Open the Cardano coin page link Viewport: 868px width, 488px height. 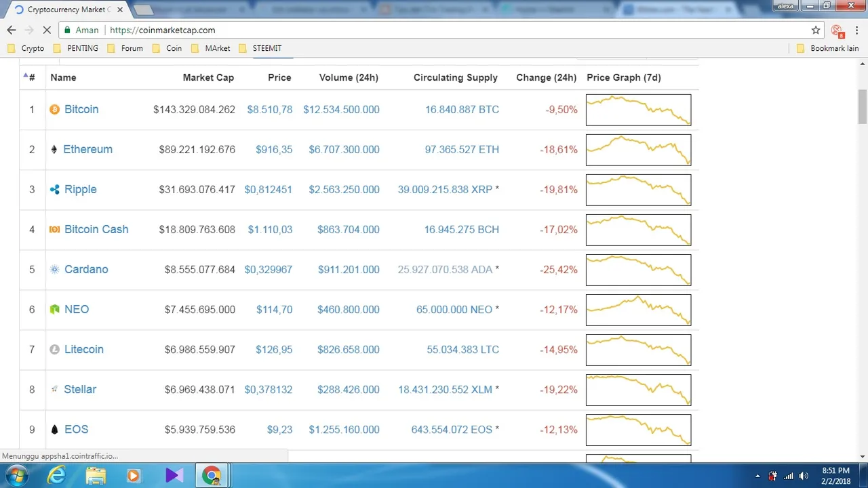[86, 269]
